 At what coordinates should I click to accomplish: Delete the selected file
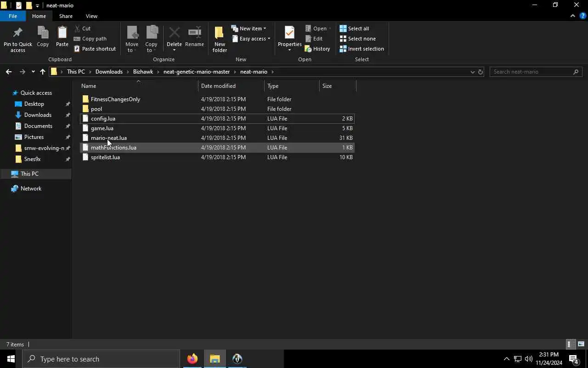(174, 39)
